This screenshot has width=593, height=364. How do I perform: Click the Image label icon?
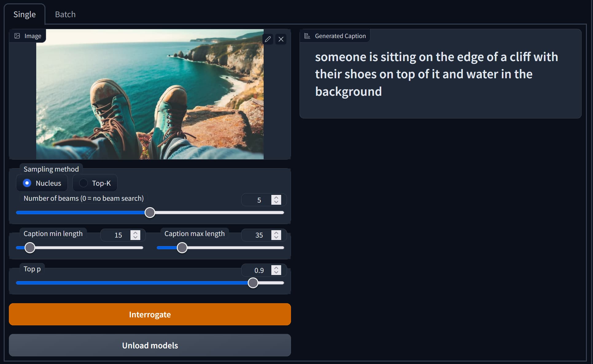(17, 36)
